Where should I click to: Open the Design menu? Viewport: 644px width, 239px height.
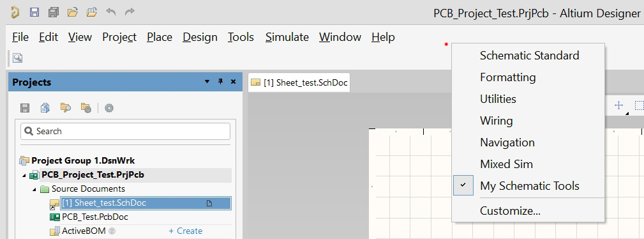pyautogui.click(x=200, y=37)
